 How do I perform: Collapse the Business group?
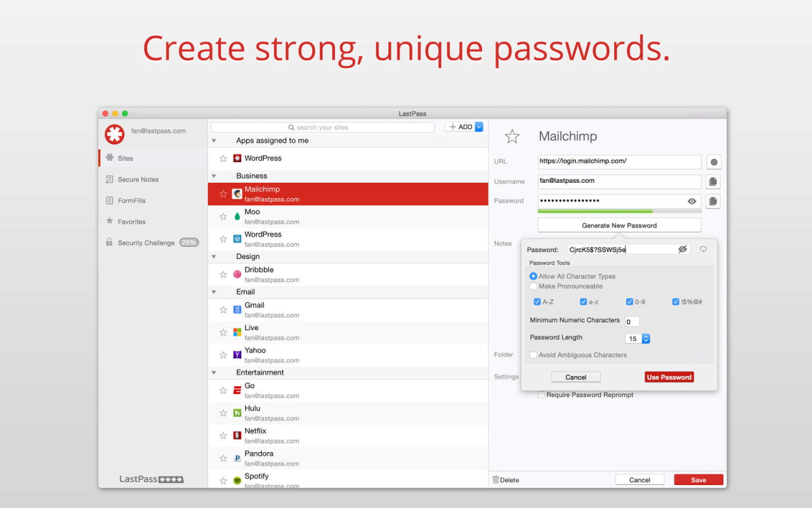[214, 176]
